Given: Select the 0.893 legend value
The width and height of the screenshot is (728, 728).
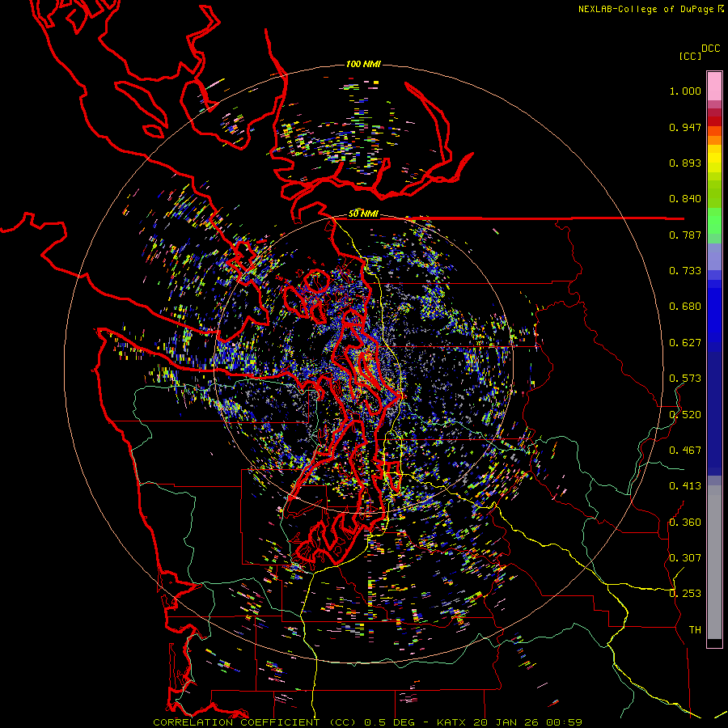Looking at the screenshot, I should 685,163.
